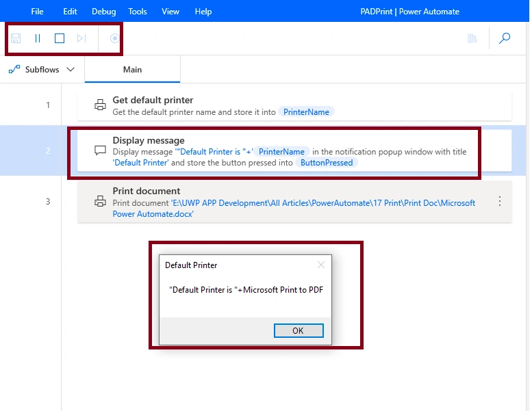Click the Subflows icon

click(x=14, y=70)
